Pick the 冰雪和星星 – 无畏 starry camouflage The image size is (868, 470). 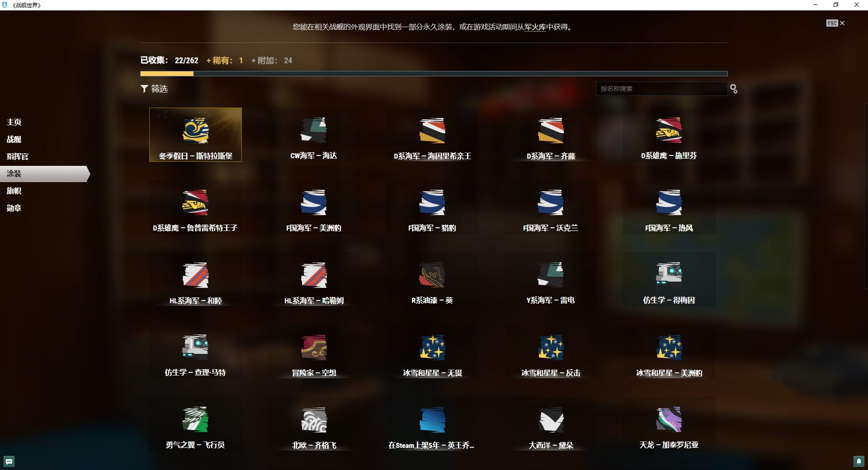(x=432, y=348)
